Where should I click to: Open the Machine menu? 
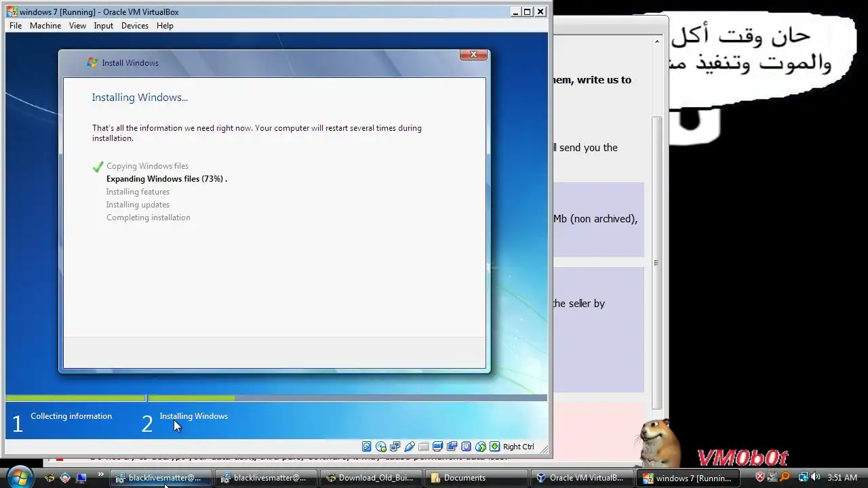tap(45, 26)
